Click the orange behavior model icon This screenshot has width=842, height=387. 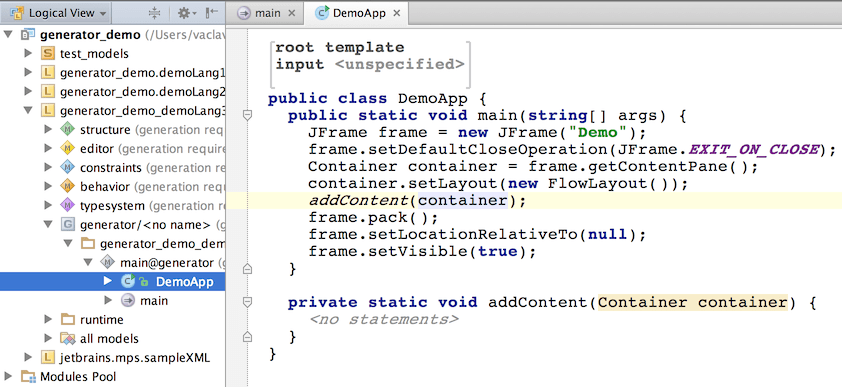tap(67, 187)
